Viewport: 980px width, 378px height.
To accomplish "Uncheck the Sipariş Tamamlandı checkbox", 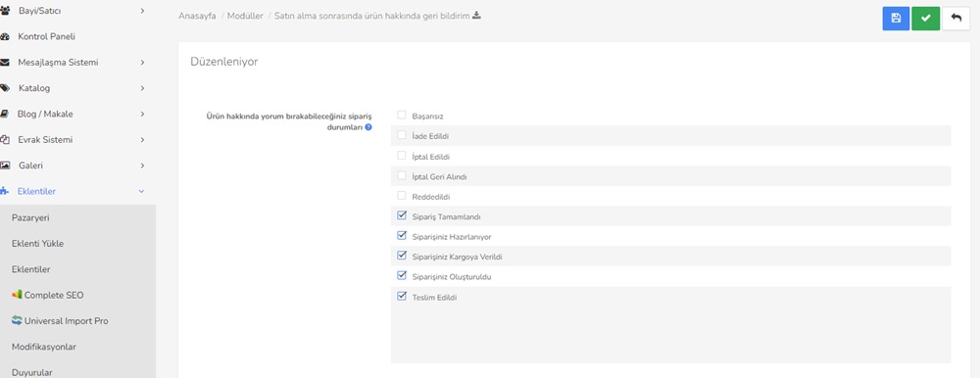I will tap(401, 215).
